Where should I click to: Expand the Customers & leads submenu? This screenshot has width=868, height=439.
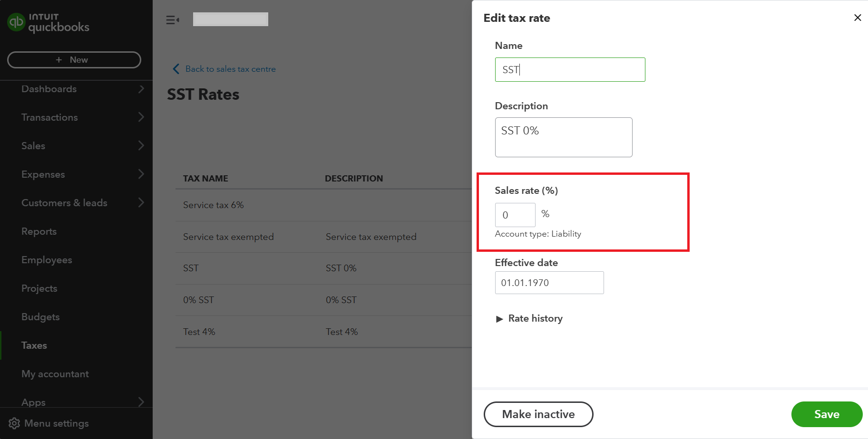coord(141,203)
